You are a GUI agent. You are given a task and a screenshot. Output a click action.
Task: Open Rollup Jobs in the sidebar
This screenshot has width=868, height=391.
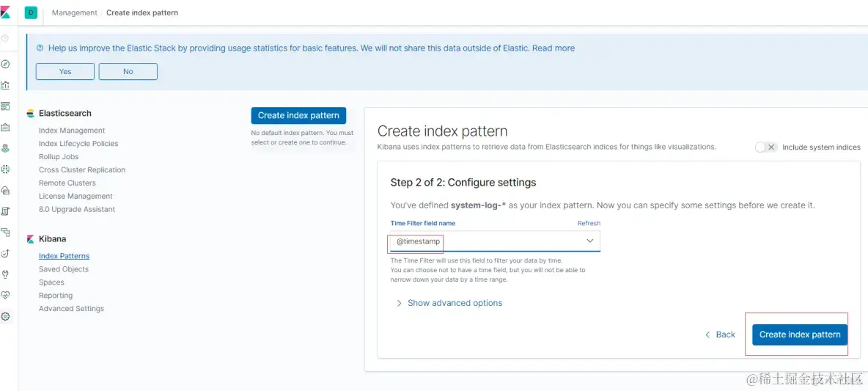click(x=59, y=157)
